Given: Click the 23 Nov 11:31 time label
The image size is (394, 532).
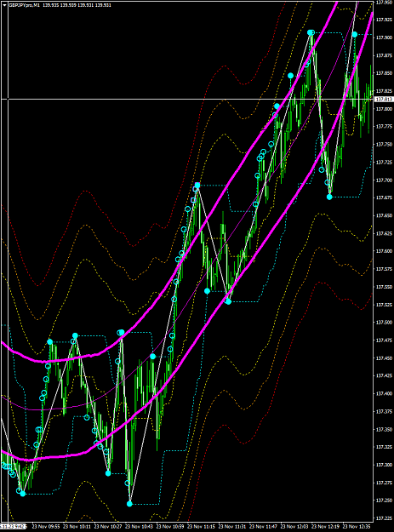Looking at the screenshot, I should tap(232, 527).
